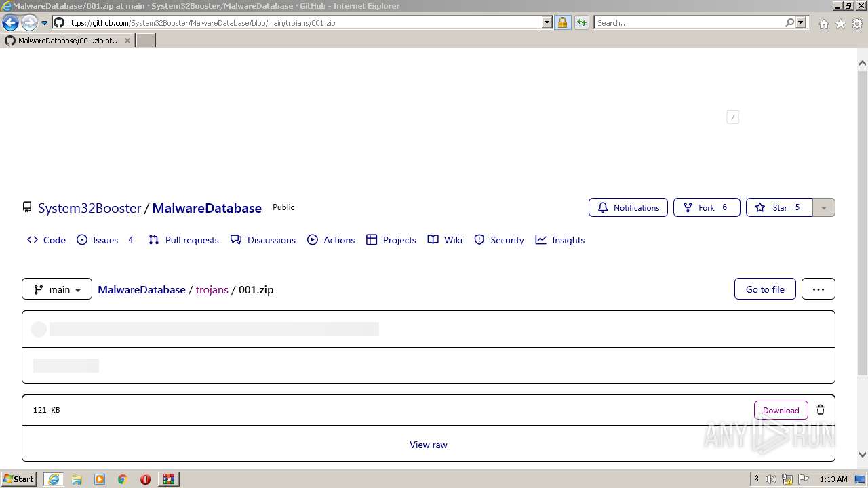Star the repository
This screenshot has width=868, height=488.
coord(778,207)
